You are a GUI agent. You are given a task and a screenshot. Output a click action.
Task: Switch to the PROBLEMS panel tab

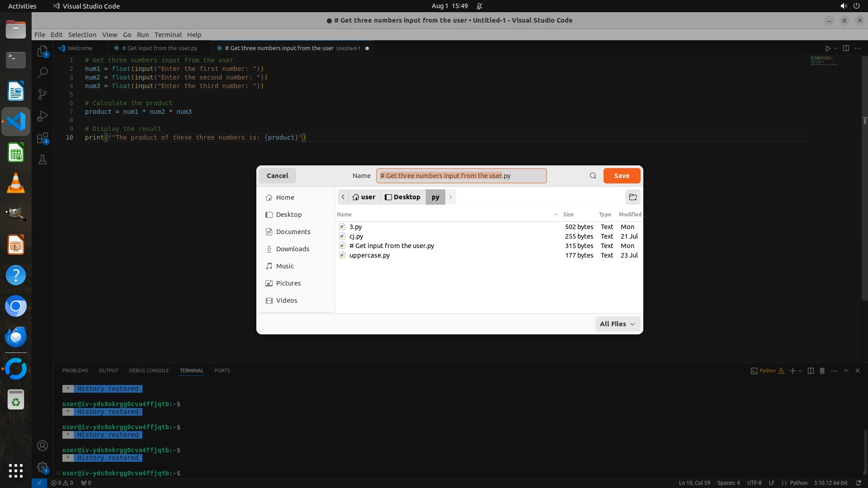[x=75, y=371]
